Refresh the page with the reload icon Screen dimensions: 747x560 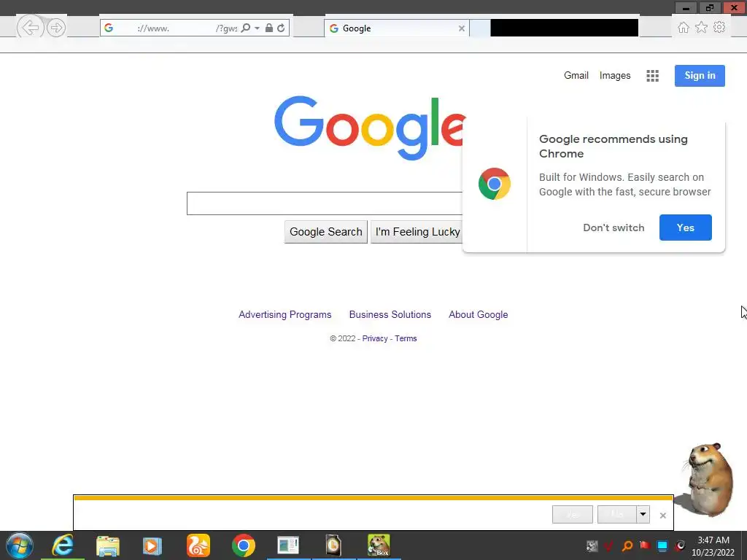pyautogui.click(x=281, y=28)
